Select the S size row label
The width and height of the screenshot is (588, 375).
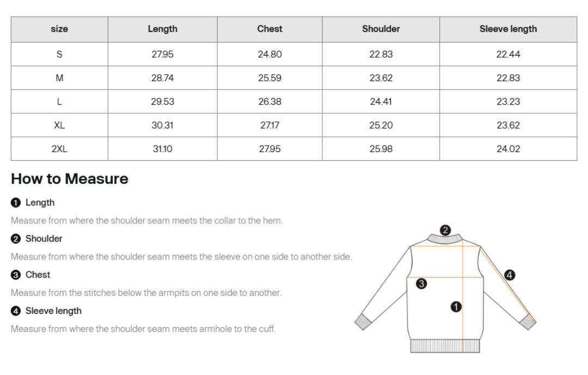pyautogui.click(x=59, y=55)
